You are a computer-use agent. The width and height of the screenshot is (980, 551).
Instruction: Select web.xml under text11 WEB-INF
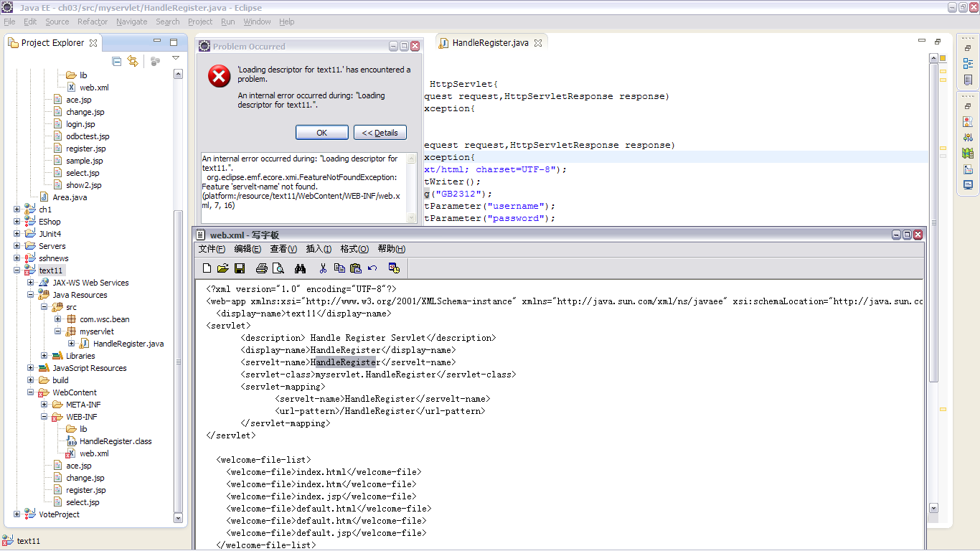[x=94, y=453]
